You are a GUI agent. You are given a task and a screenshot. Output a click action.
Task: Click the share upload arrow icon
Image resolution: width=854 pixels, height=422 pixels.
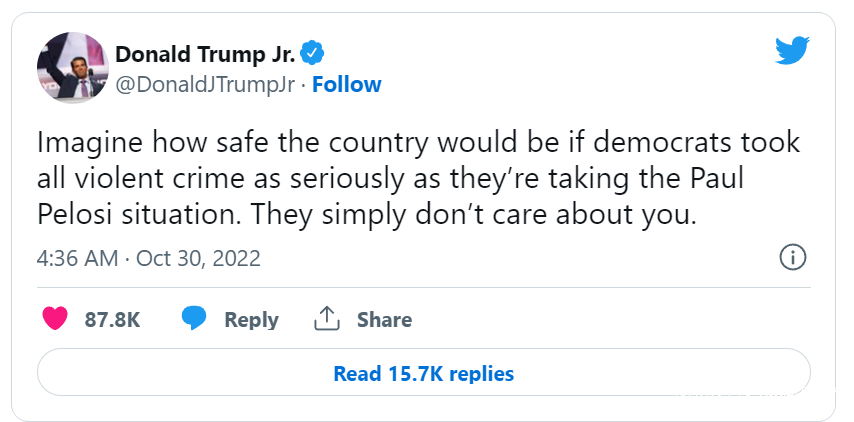coord(327,319)
